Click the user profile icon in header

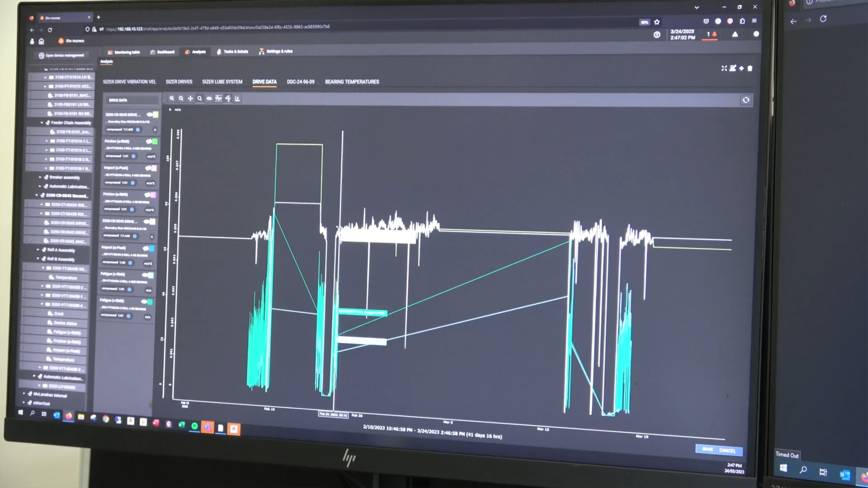tap(32, 41)
